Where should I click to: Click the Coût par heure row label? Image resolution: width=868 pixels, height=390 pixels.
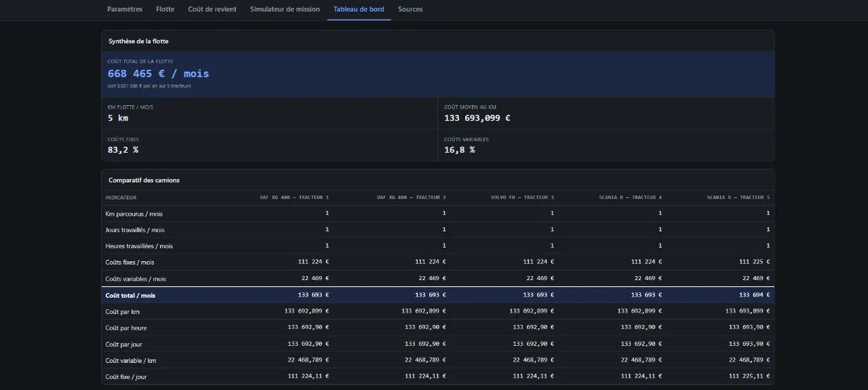[126, 328]
